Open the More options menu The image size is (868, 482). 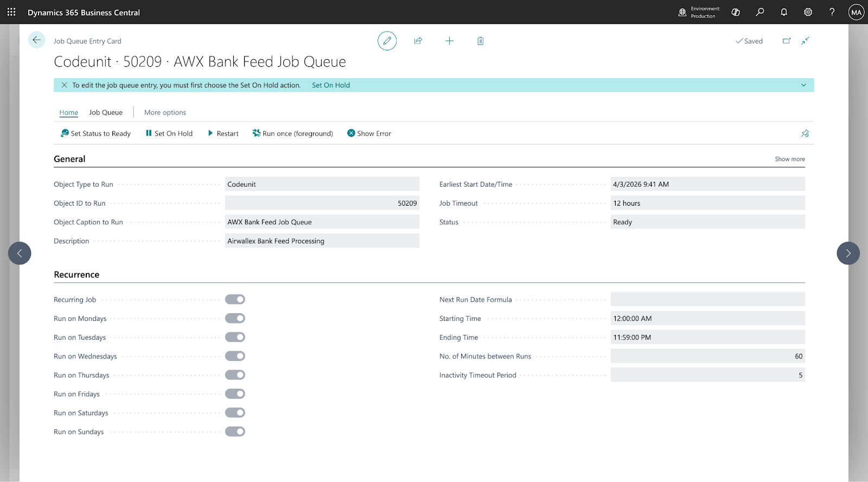pos(165,112)
